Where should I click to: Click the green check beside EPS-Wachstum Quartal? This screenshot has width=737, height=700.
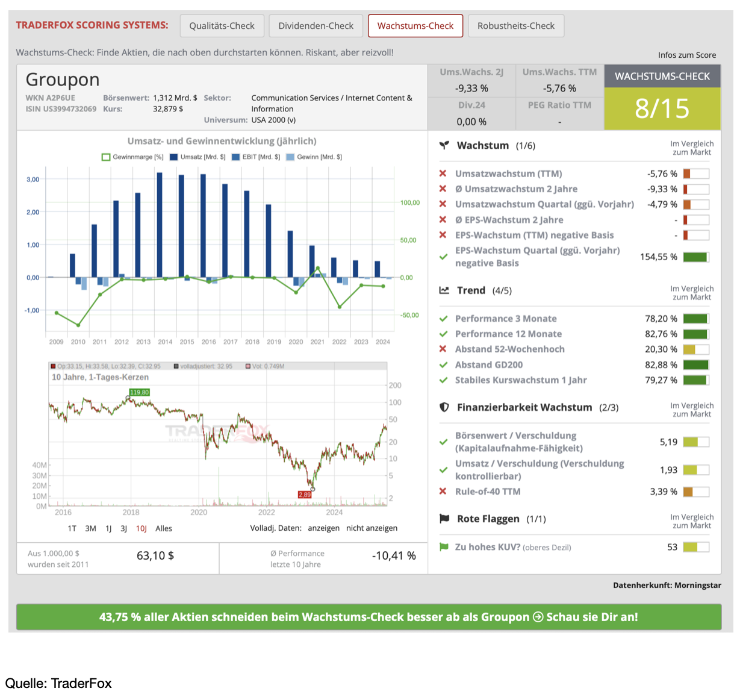pyautogui.click(x=443, y=257)
